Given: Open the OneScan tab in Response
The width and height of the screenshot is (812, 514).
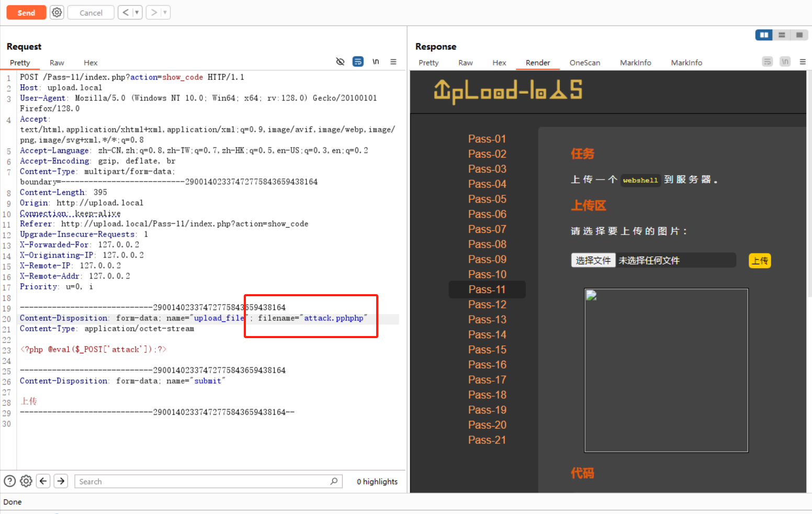Looking at the screenshot, I should pos(585,63).
